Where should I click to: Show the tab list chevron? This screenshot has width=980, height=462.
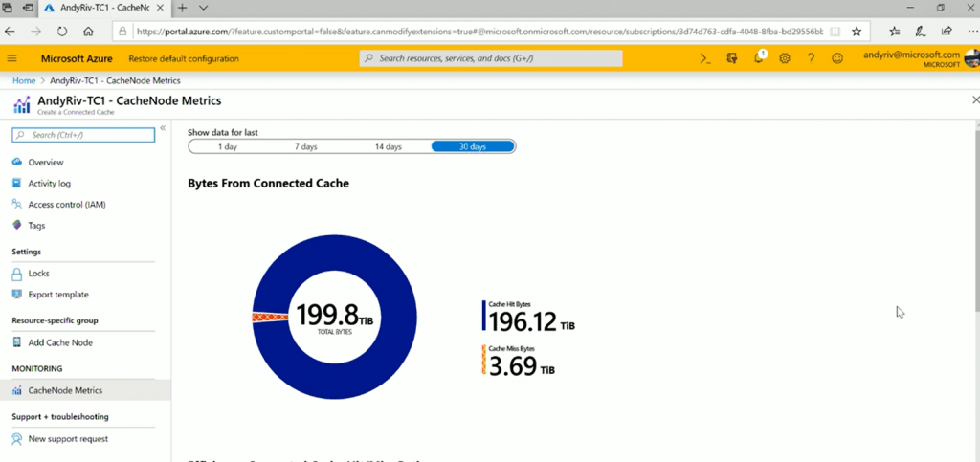click(203, 8)
